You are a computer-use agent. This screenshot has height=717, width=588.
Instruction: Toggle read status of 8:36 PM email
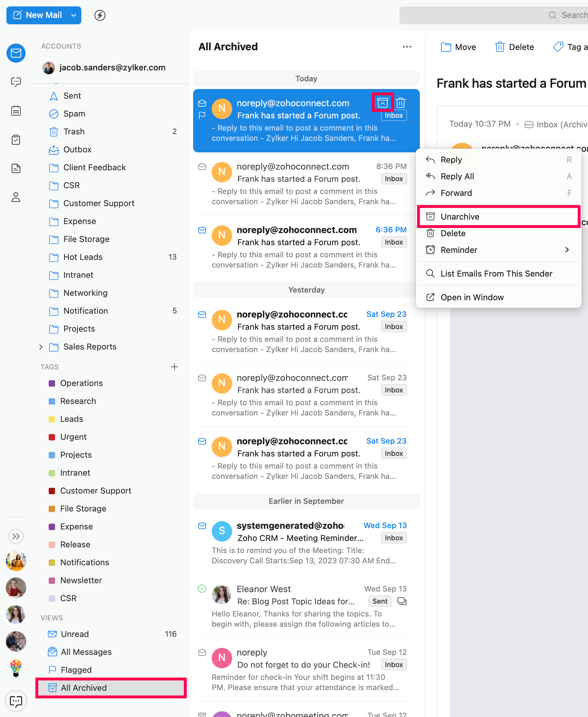[x=202, y=166]
